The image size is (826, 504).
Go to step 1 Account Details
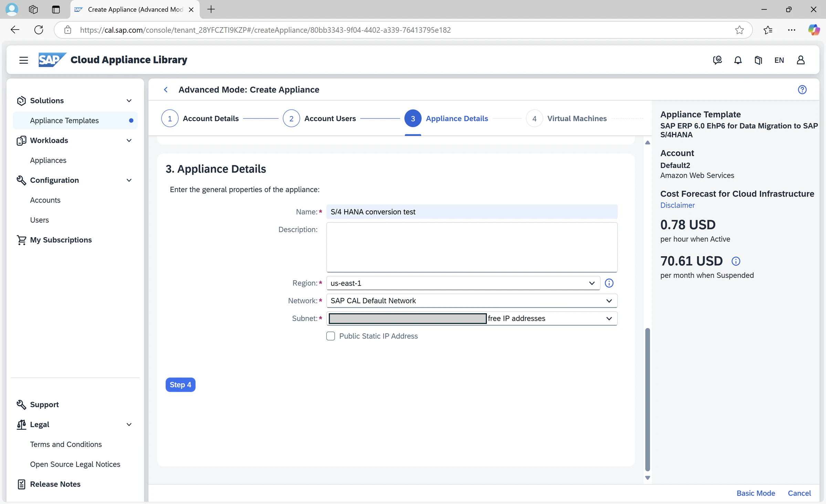pos(200,118)
